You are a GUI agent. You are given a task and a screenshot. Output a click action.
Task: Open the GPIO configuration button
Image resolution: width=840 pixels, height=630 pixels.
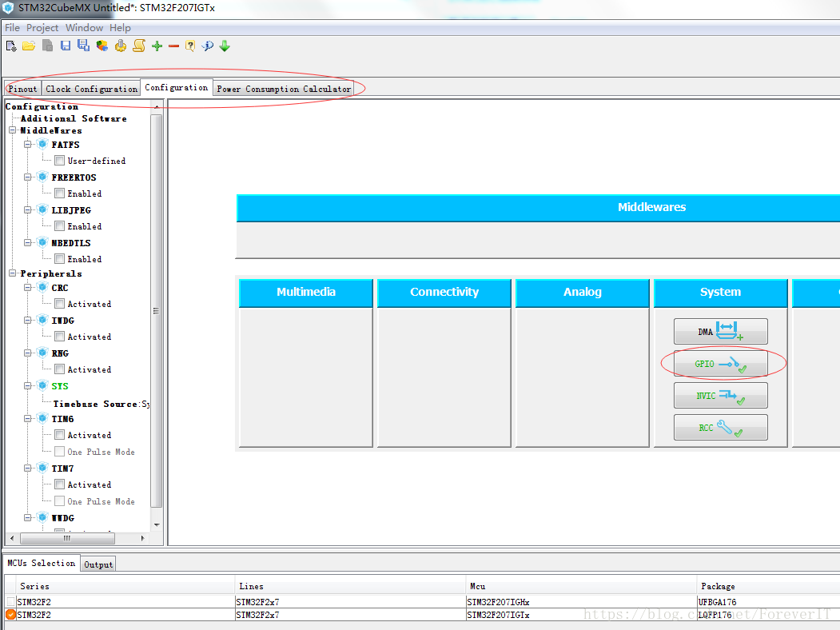[721, 364]
